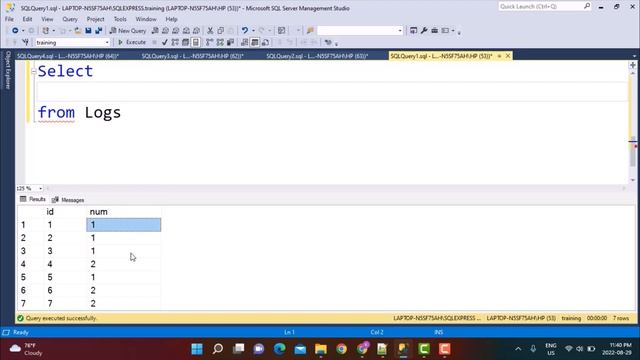The width and height of the screenshot is (640, 360).
Task: Open the File menu
Action: coord(9,19)
